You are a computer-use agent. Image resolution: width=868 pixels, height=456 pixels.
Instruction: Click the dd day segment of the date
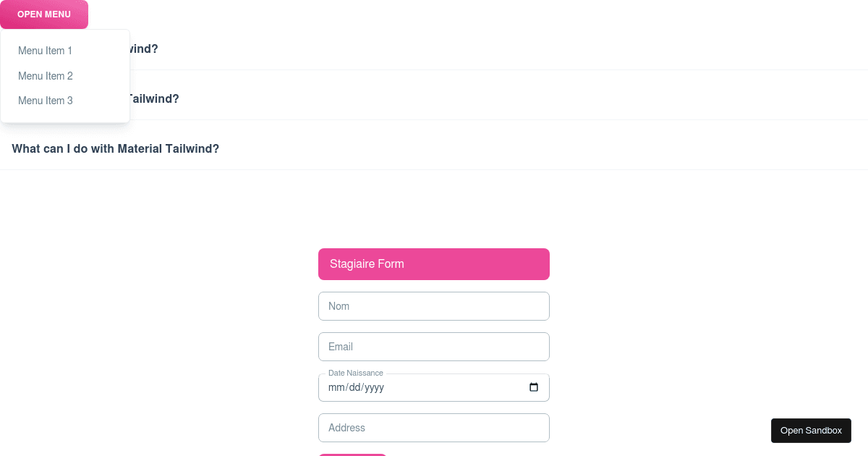point(356,387)
